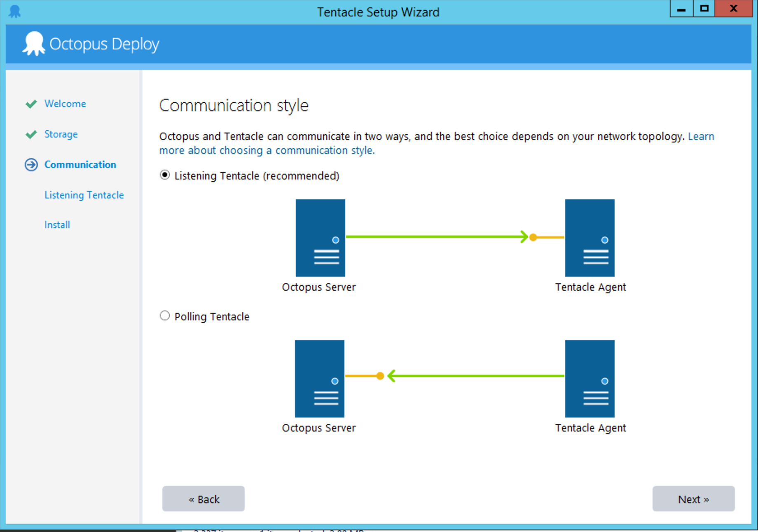Click the Octopus Server icon under Listening Tentacle

[320, 238]
